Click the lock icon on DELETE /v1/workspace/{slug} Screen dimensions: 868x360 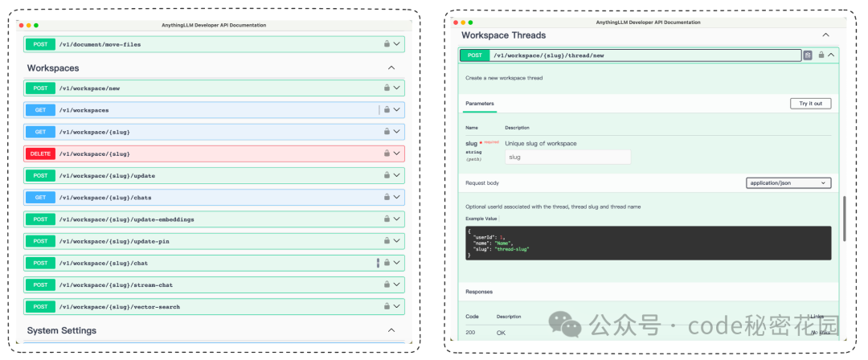click(x=387, y=153)
